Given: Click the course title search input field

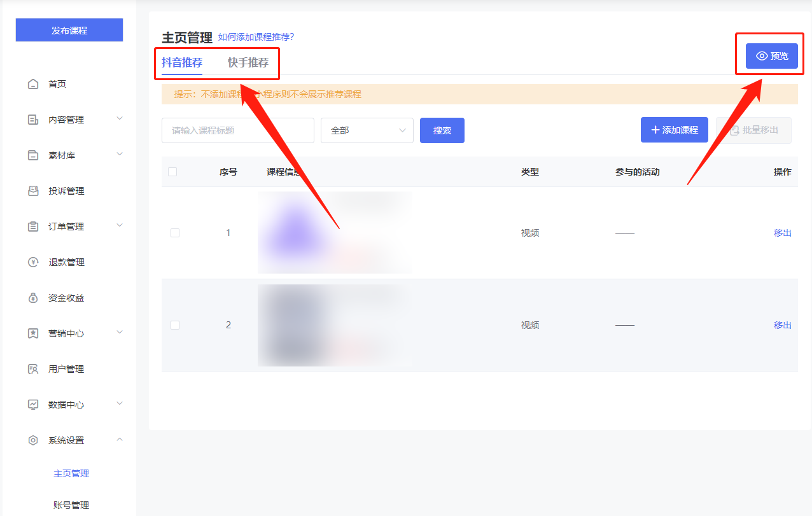Looking at the screenshot, I should tap(237, 130).
